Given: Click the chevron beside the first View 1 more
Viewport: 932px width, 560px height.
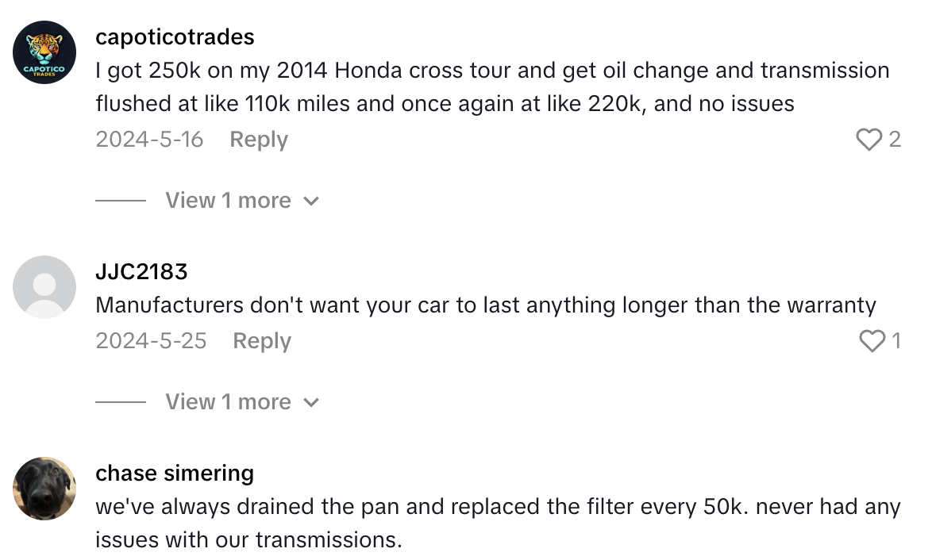Looking at the screenshot, I should pyautogui.click(x=312, y=201).
